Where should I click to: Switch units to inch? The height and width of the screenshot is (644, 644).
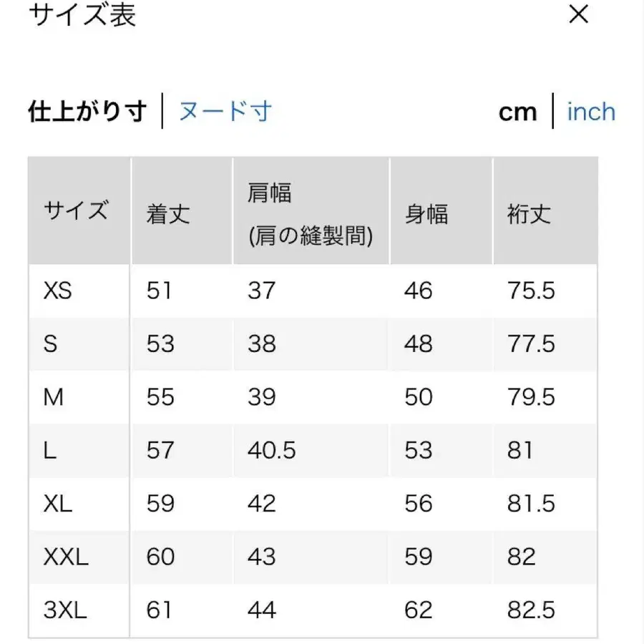590,112
